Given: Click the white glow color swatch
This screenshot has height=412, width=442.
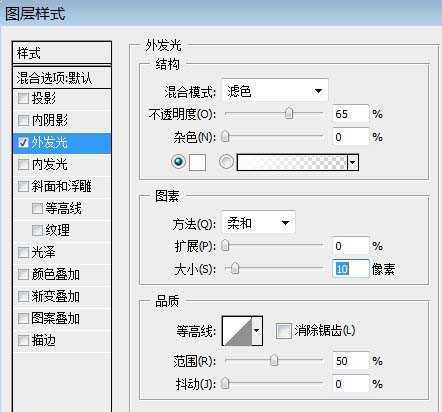Looking at the screenshot, I should tap(197, 163).
